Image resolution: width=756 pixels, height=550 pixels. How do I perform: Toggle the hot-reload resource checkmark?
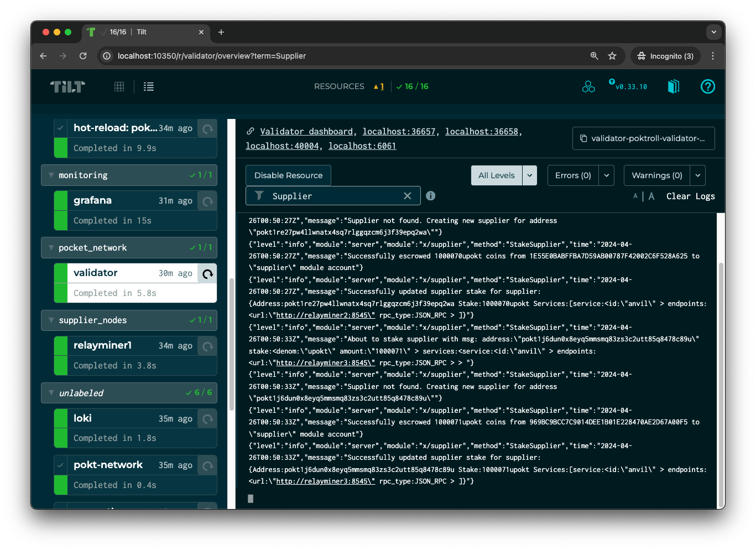click(60, 128)
